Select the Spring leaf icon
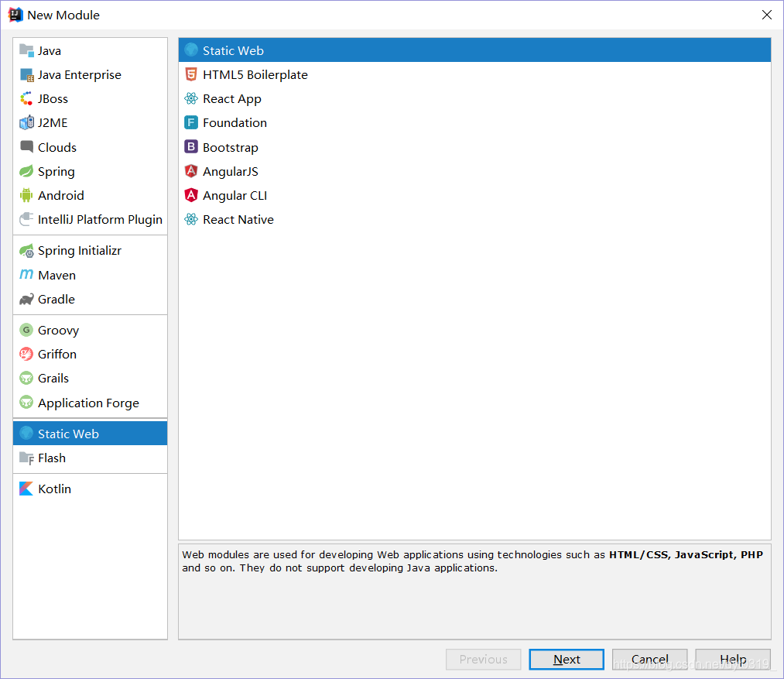The width and height of the screenshot is (784, 679). [26, 171]
